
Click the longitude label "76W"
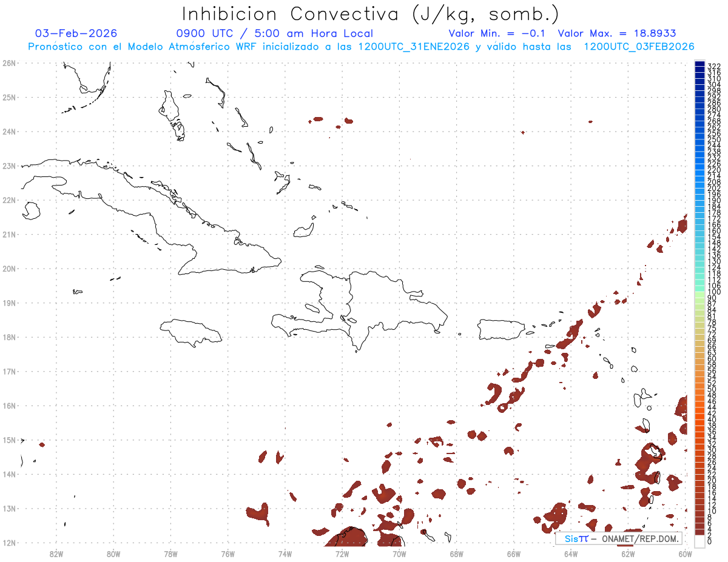[x=227, y=553]
